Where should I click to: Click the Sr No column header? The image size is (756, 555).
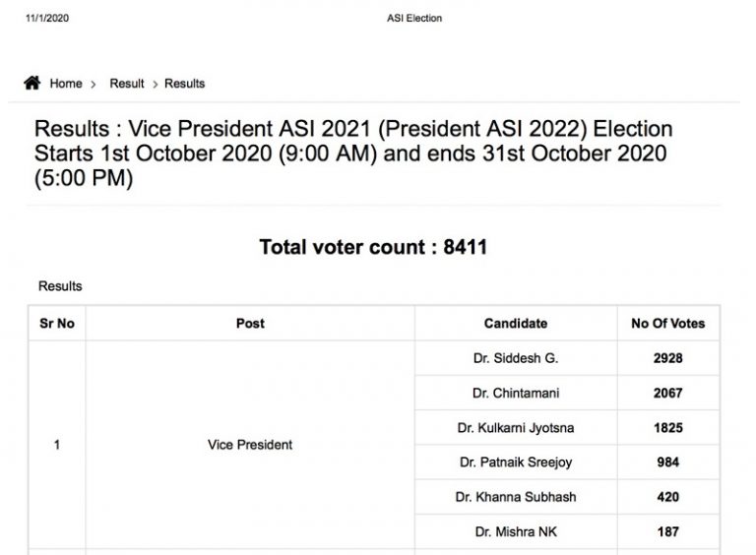click(x=57, y=323)
